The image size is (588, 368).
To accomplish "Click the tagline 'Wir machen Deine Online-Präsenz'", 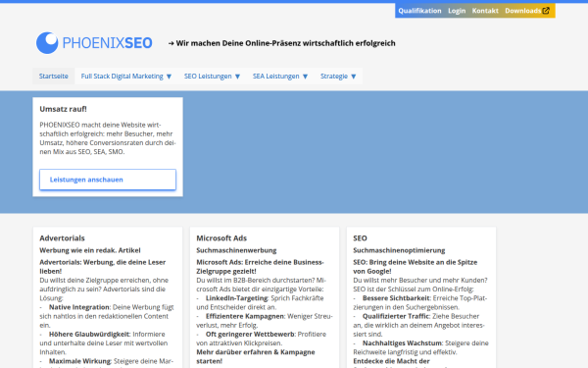I will click(x=238, y=43).
